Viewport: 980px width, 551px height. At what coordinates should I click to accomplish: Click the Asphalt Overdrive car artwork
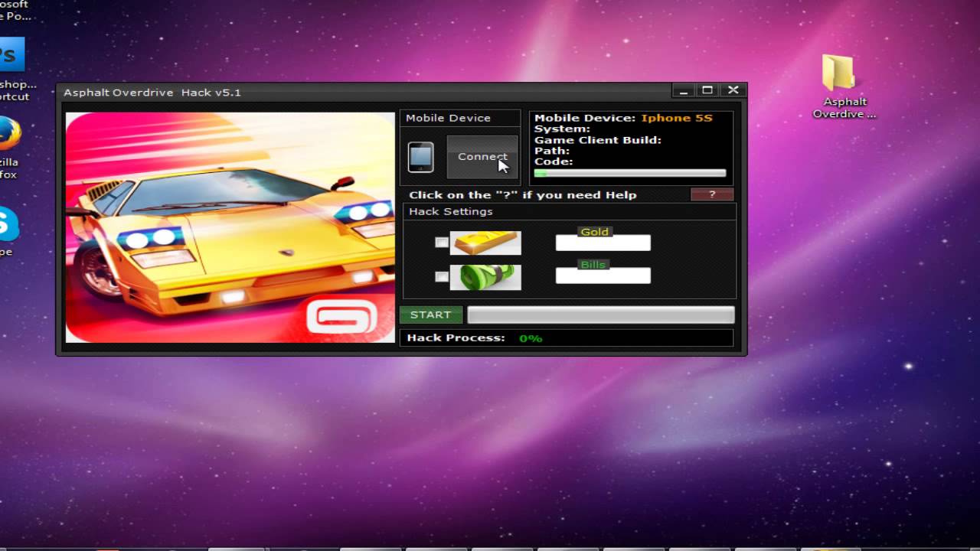point(230,227)
